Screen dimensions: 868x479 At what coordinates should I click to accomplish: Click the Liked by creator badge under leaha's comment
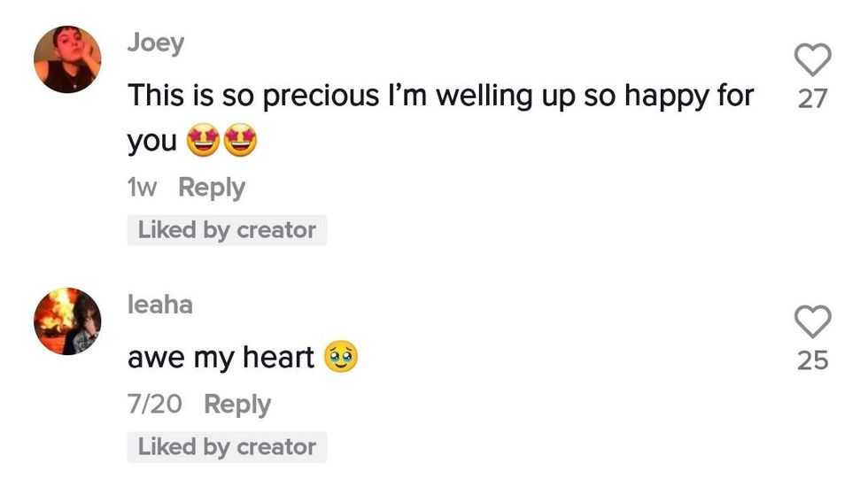(227, 447)
